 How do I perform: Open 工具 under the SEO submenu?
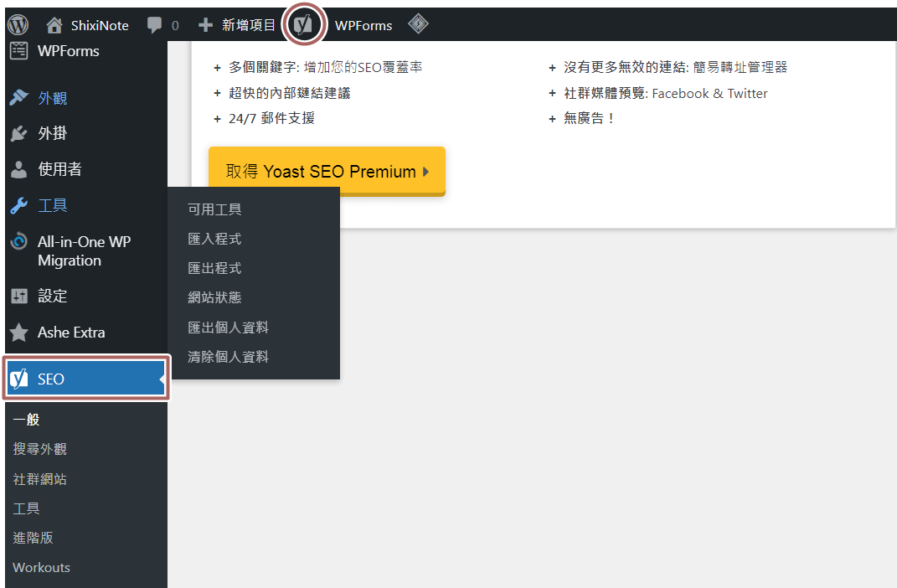tap(26, 508)
